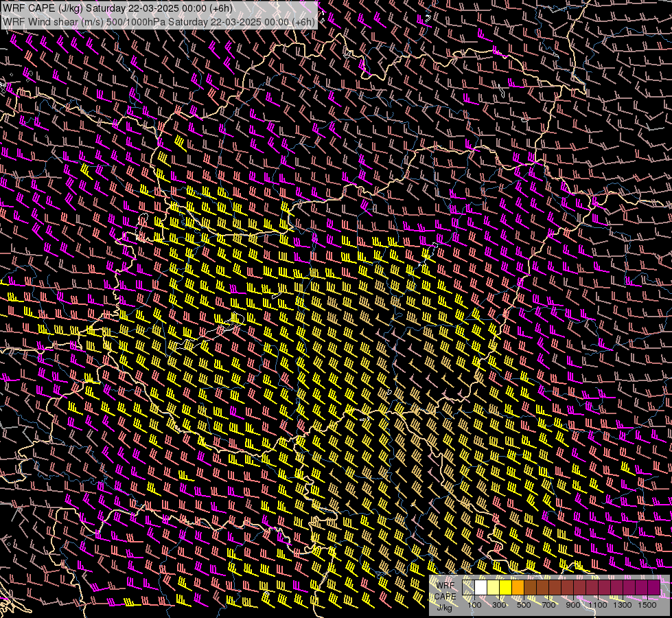Screen dimensions: 672x618
Task: Click the legend CAPE label
Action: [x=445, y=597]
